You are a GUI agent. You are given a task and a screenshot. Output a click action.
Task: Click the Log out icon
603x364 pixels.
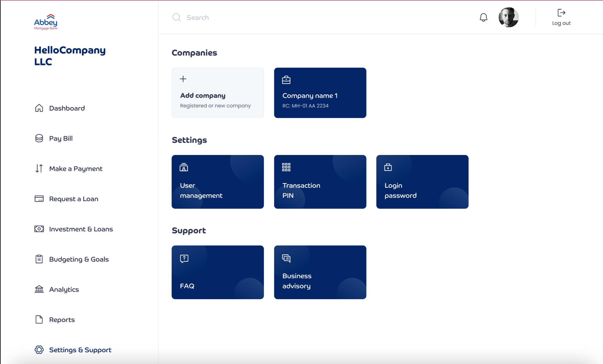[561, 13]
